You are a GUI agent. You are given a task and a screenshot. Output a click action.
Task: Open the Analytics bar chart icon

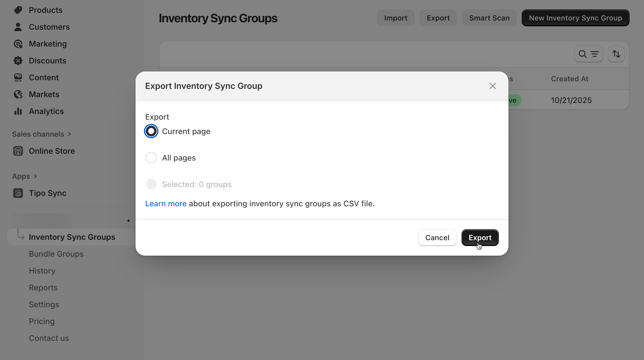click(x=18, y=111)
